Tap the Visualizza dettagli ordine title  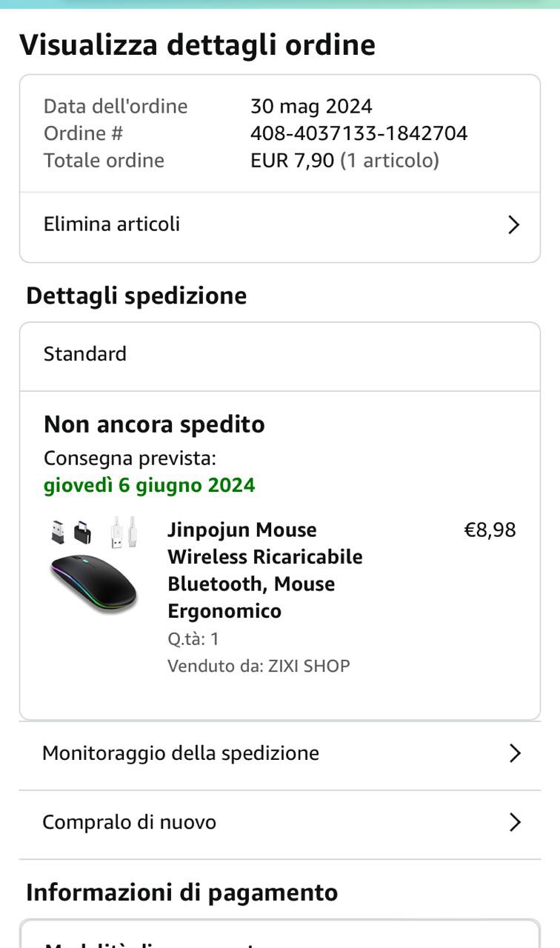click(x=197, y=45)
